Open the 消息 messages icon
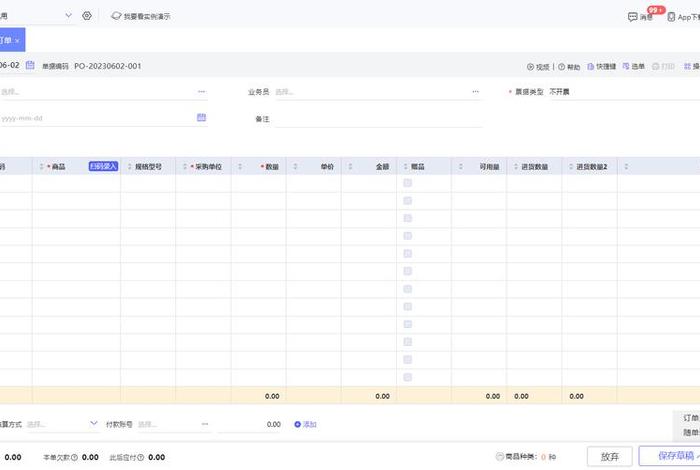700x470 pixels. (x=640, y=17)
